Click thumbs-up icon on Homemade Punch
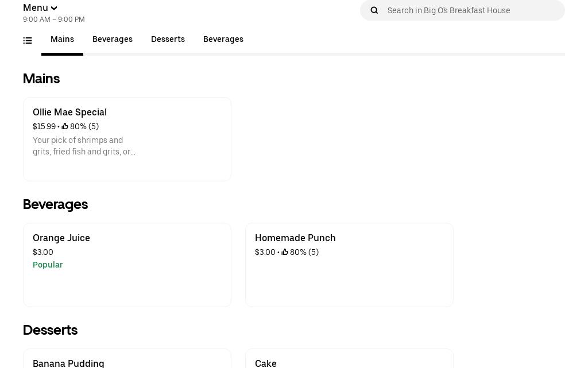This screenshot has height=368, width=588. [x=285, y=253]
